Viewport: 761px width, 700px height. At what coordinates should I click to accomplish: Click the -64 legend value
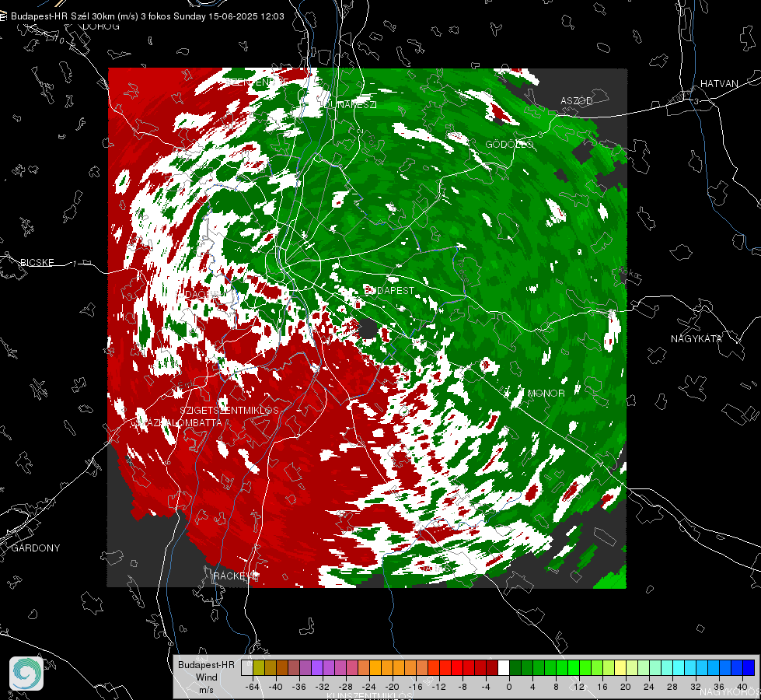pyautogui.click(x=253, y=687)
